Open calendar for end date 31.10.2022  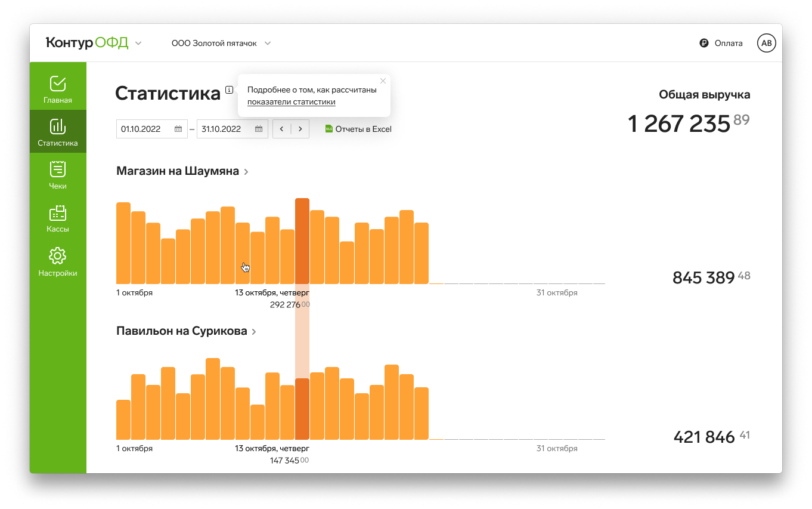tap(259, 129)
